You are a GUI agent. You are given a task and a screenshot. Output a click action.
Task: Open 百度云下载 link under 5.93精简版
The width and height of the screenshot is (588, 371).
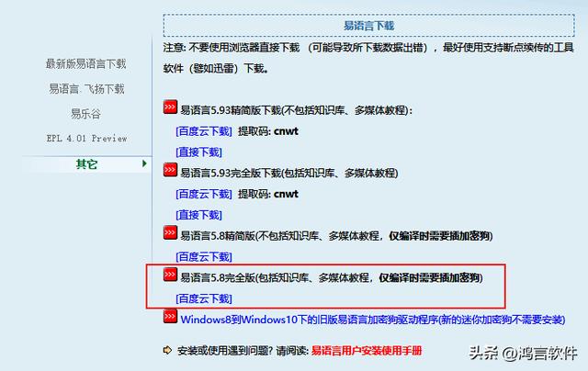[203, 131]
